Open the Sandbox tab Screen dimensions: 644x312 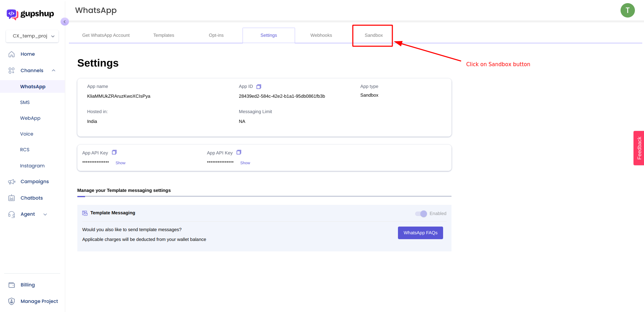coord(373,35)
